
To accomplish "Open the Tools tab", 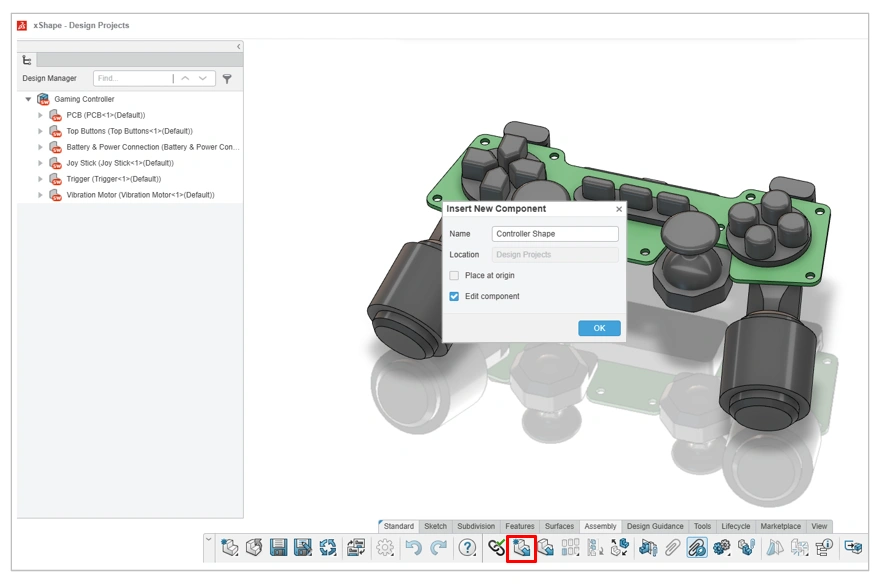I will (x=702, y=526).
